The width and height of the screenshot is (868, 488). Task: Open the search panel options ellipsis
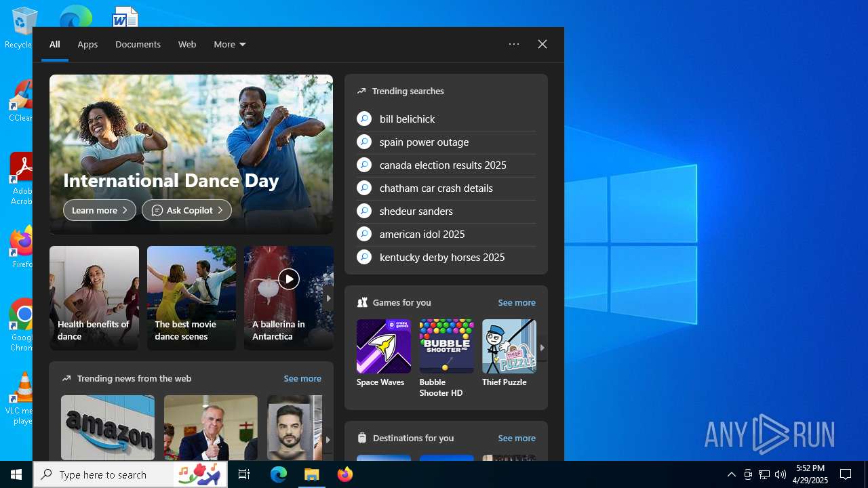click(514, 44)
